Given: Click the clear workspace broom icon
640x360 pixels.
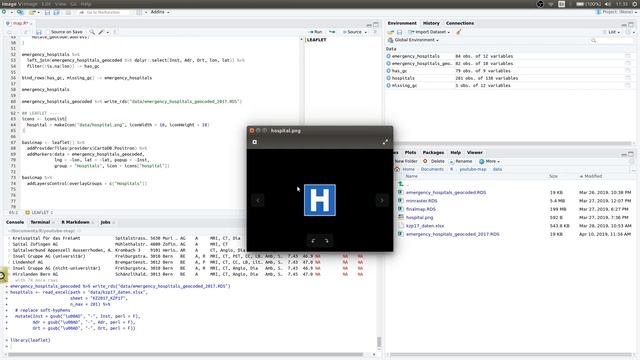Looking at the screenshot, I should pyautogui.click(x=459, y=32).
